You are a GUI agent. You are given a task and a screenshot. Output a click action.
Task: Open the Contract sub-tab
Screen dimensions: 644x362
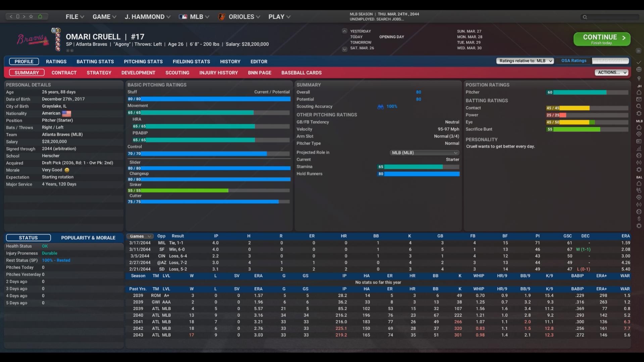tap(64, 72)
